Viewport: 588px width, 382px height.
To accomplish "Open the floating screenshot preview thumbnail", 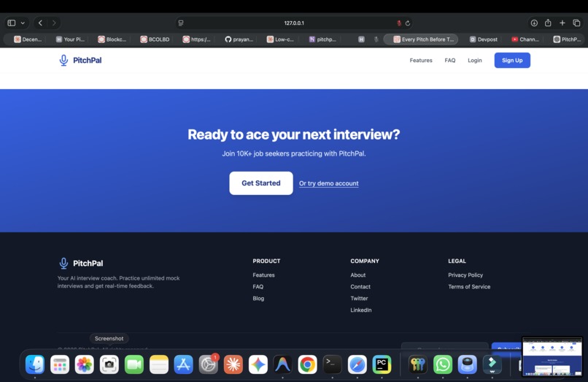I will pos(552,356).
